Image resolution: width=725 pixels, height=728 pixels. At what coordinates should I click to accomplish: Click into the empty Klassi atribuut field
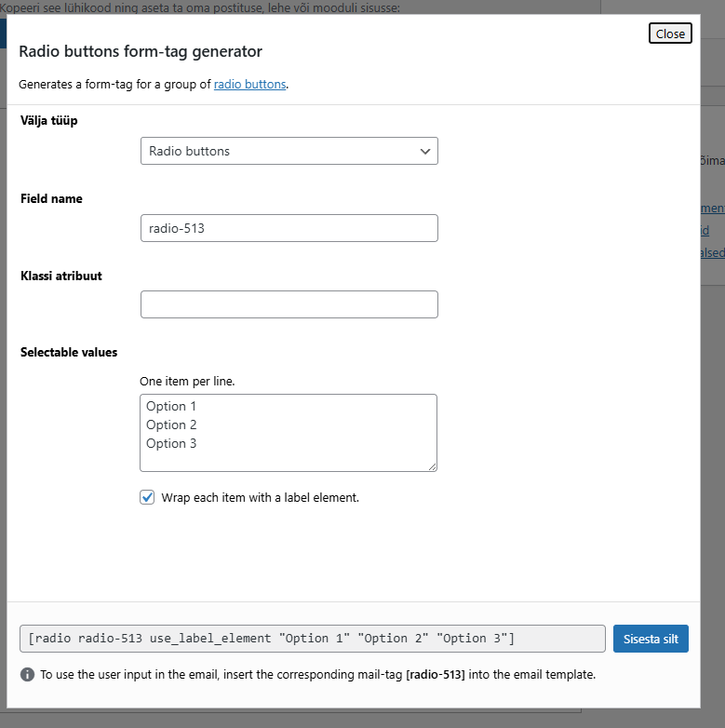coord(289,304)
